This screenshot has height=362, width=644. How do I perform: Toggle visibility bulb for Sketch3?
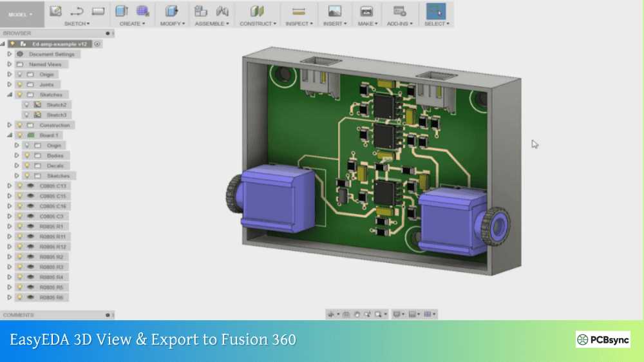(x=26, y=115)
